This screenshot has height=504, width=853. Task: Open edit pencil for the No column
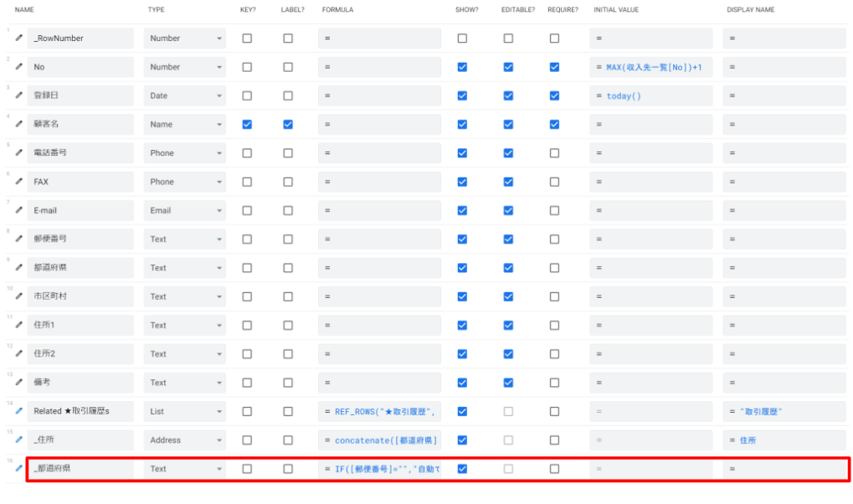(x=18, y=67)
